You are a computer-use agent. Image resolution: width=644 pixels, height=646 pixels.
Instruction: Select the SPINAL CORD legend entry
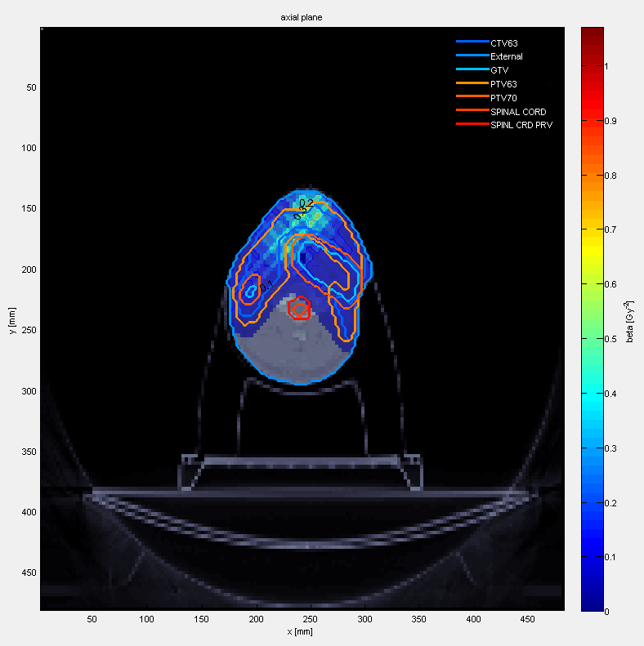click(518, 112)
